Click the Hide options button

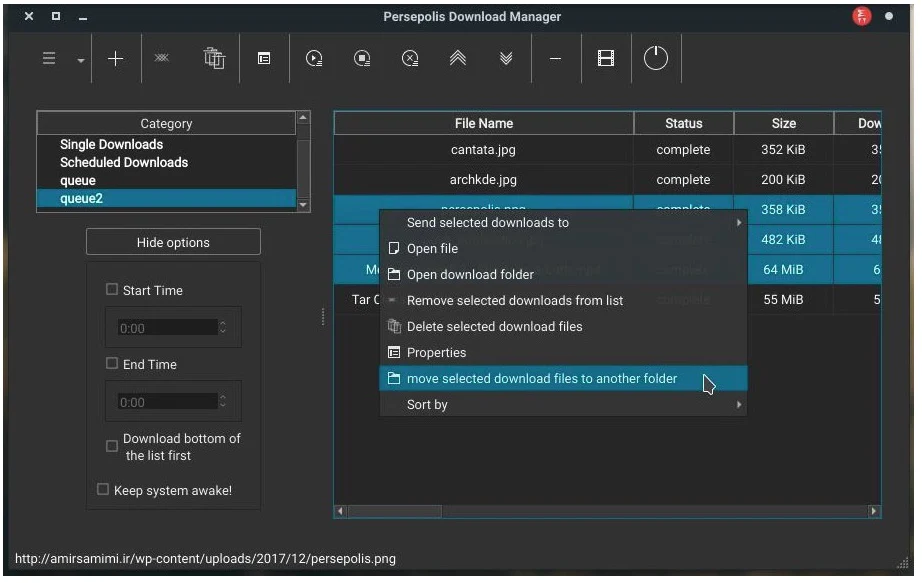[173, 242]
